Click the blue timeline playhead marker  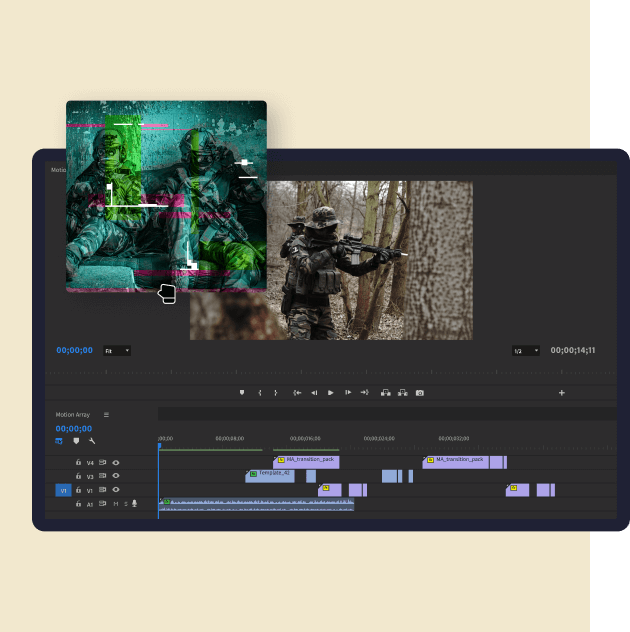160,446
